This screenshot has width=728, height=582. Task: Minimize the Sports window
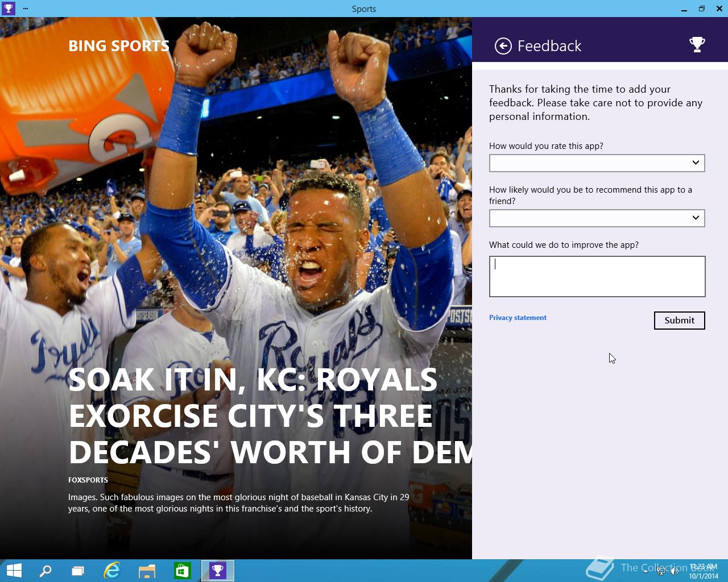pyautogui.click(x=684, y=9)
